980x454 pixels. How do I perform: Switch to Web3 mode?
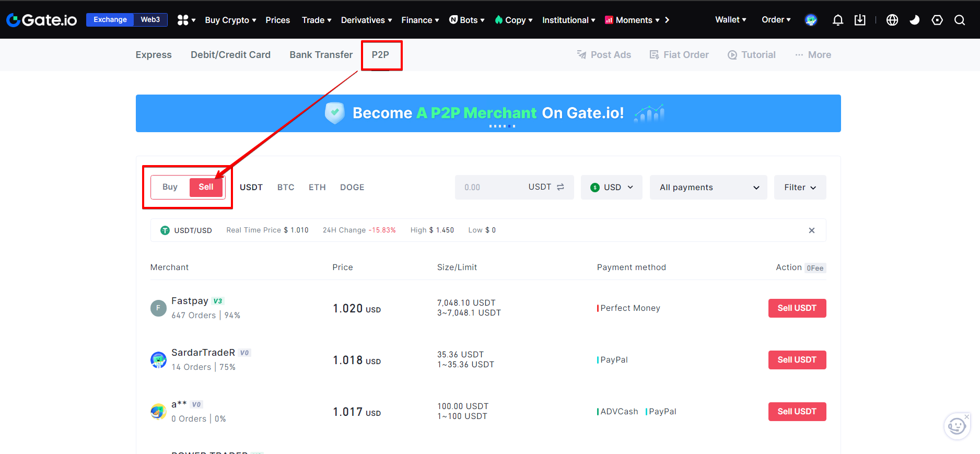150,20
